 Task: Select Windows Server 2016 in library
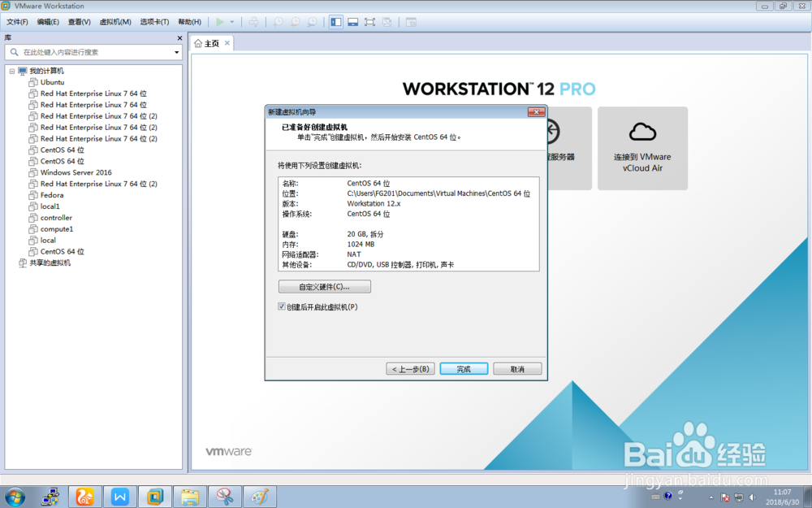(x=76, y=172)
